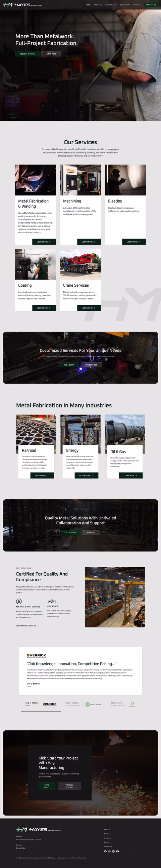Learn more about Blasting services
The height and width of the screenshot is (868, 161).
click(134, 242)
